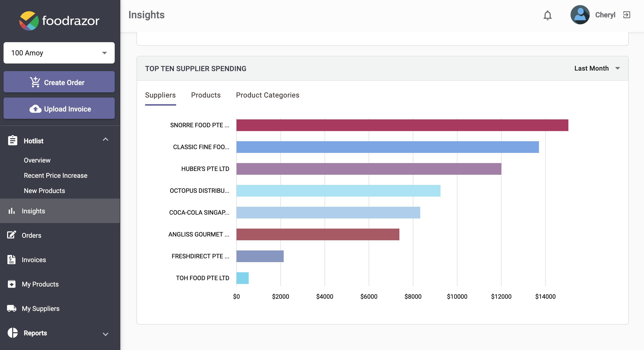Screen dimensions: 644x350
Task: Switch to the Products tab
Action: tap(206, 95)
